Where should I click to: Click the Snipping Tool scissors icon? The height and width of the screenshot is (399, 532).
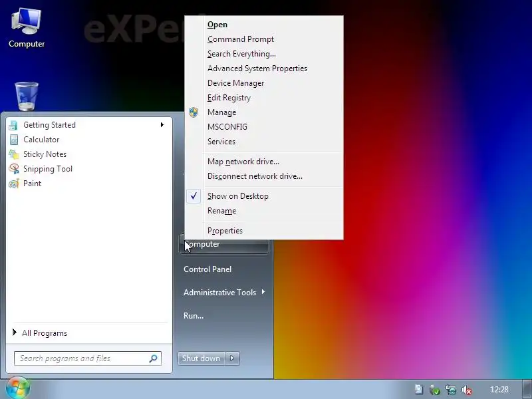pyautogui.click(x=14, y=169)
